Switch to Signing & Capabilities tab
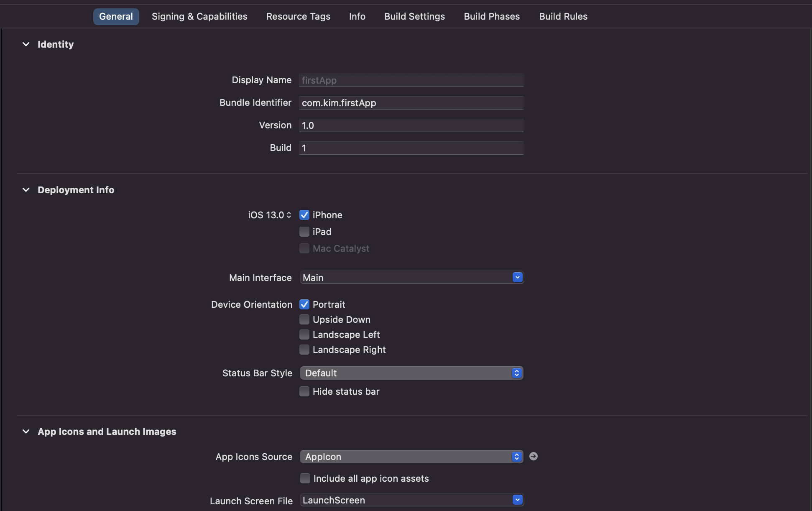Screen dimensions: 812x511 pos(199,16)
